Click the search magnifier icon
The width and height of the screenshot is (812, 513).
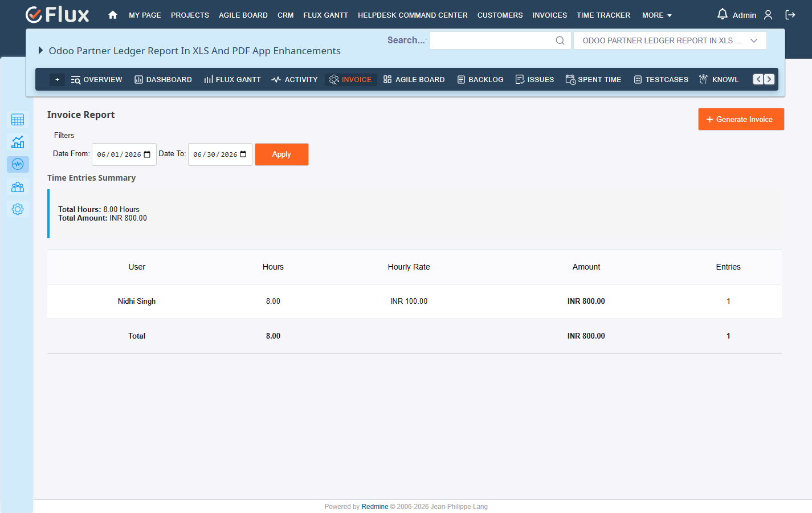click(x=560, y=40)
